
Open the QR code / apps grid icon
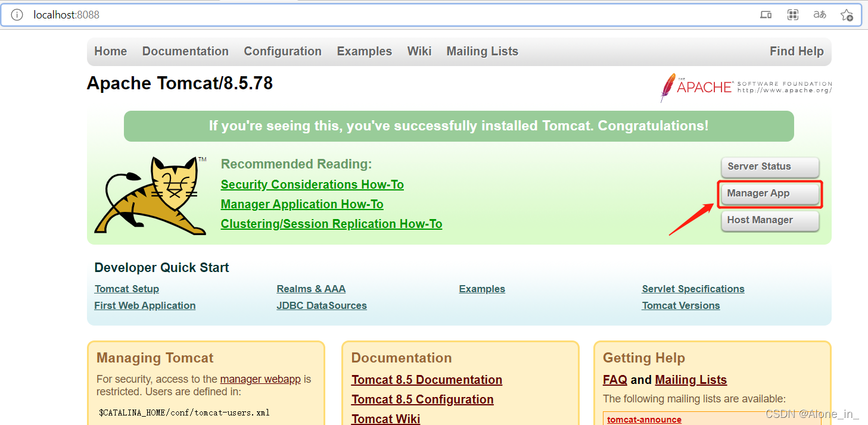(793, 15)
